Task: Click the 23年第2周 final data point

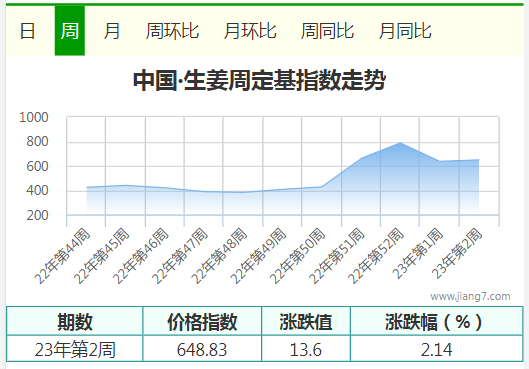Action: [479, 160]
